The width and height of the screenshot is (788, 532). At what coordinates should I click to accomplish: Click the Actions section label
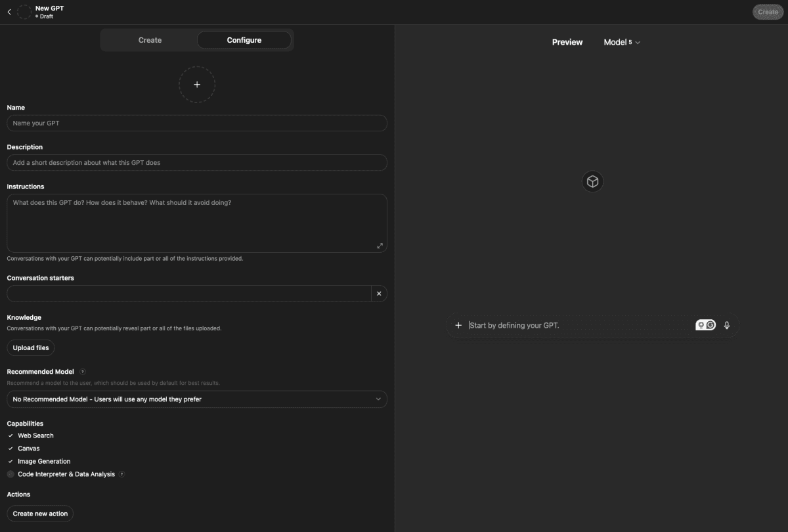tap(18, 495)
